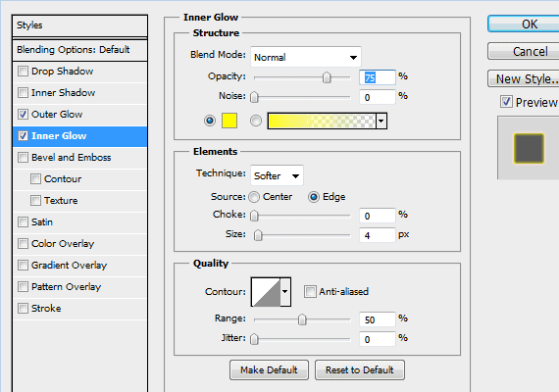559x392 pixels.
Task: Open the Blend Mode dropdown
Action: 306,57
